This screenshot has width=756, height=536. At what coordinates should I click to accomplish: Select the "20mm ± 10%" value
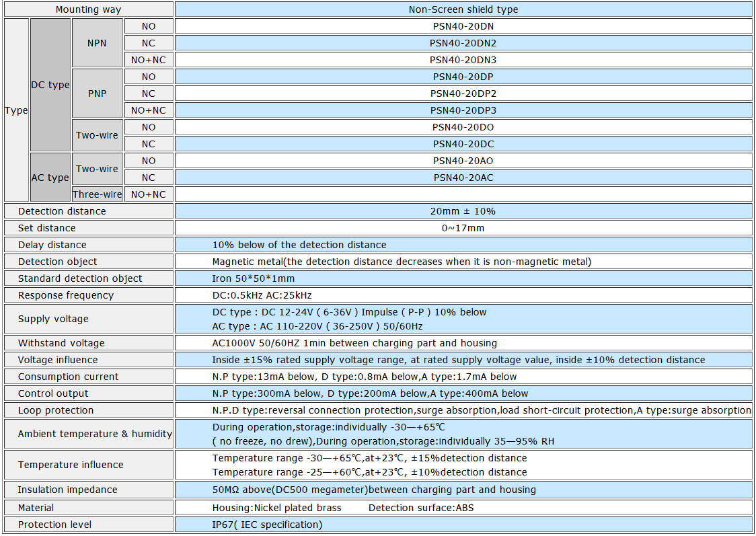tap(463, 211)
